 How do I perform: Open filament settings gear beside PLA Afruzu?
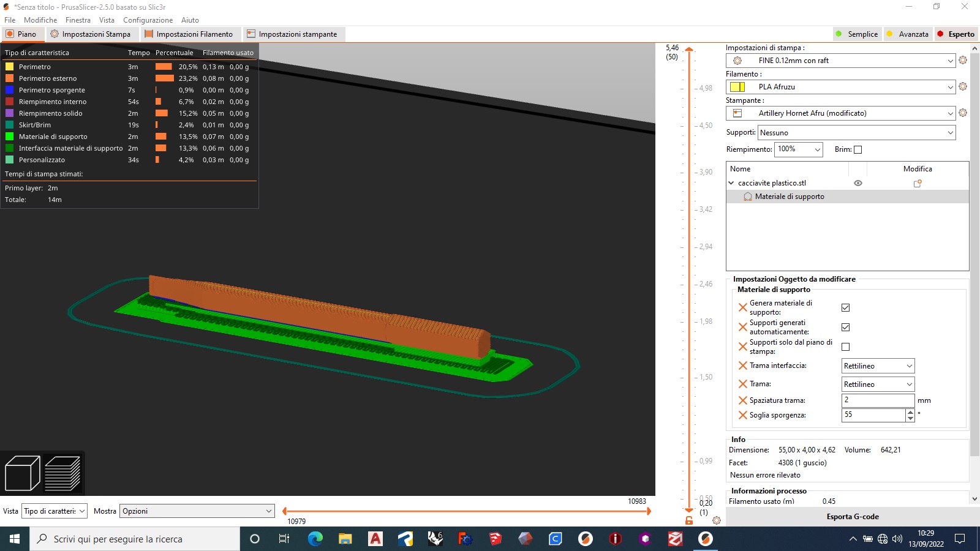coord(963,86)
